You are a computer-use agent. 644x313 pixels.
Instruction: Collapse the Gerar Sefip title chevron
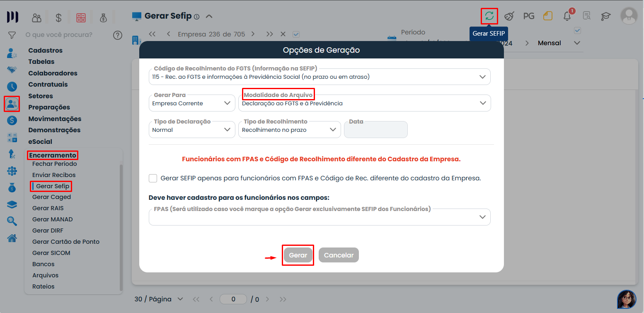tap(209, 17)
